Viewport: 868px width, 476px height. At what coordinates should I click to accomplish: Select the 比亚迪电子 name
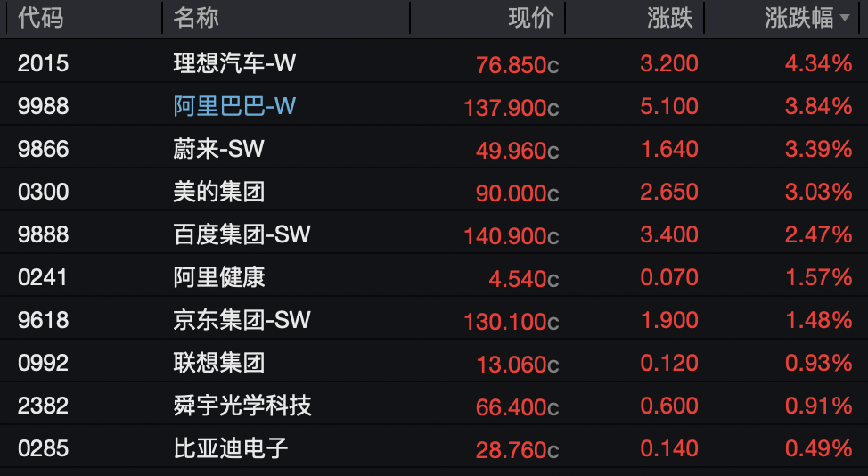231,447
